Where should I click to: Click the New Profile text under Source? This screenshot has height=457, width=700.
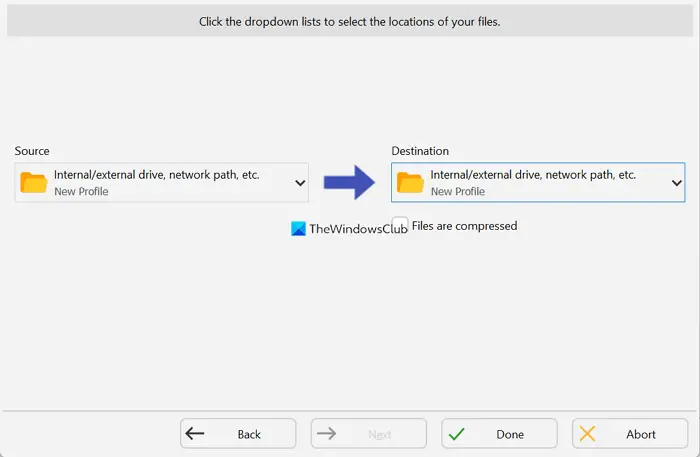pos(81,191)
